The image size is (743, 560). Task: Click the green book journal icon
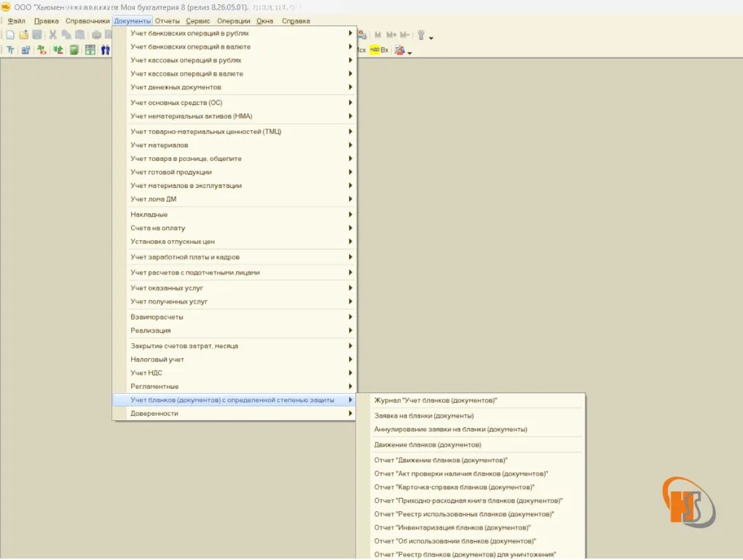coord(74,50)
